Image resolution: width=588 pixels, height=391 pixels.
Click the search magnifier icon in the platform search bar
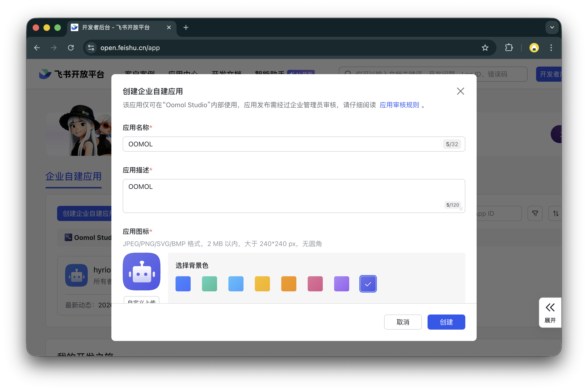(x=348, y=74)
